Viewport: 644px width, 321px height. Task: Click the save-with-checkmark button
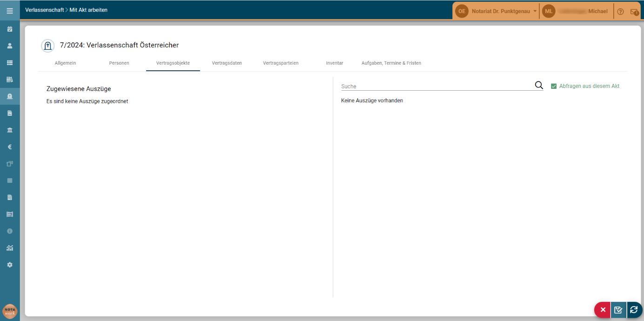(618, 310)
